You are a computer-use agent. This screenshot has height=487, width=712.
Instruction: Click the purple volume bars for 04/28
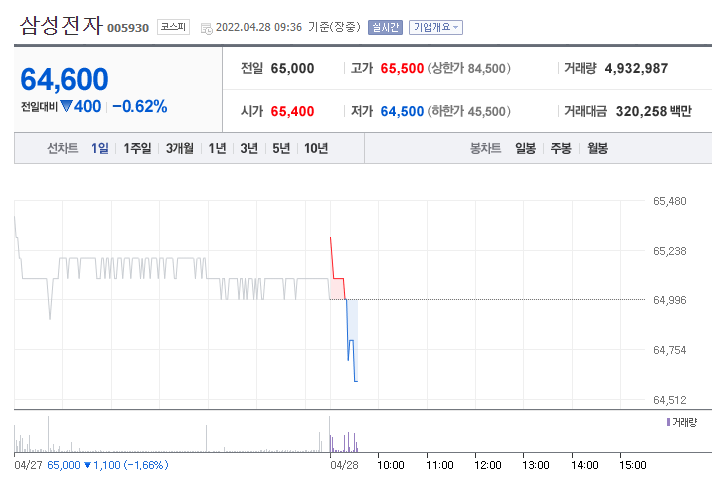pyautogui.click(x=344, y=443)
